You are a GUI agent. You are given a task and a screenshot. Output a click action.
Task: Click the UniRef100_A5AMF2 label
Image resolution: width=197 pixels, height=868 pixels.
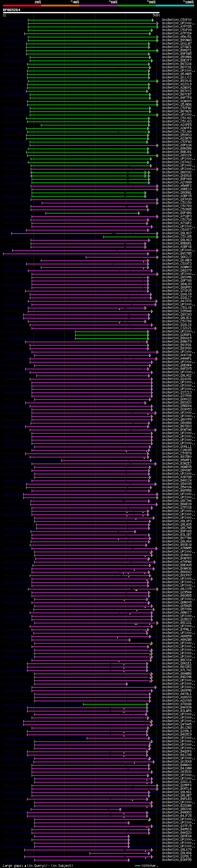tap(177, 186)
